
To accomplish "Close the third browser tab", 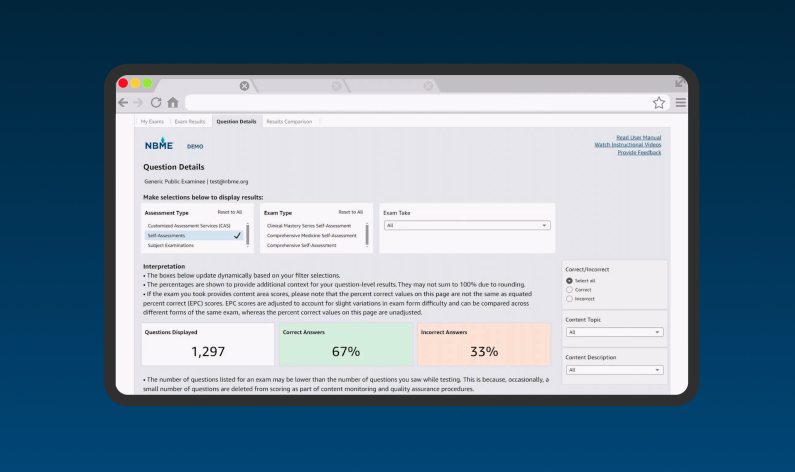I will pos(428,86).
